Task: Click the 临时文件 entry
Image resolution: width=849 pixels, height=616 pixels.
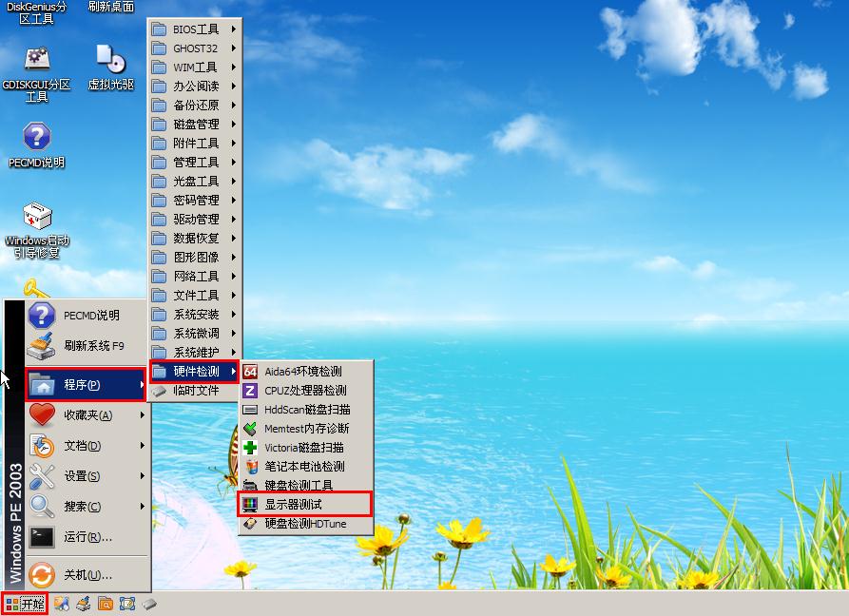Action: 194,391
